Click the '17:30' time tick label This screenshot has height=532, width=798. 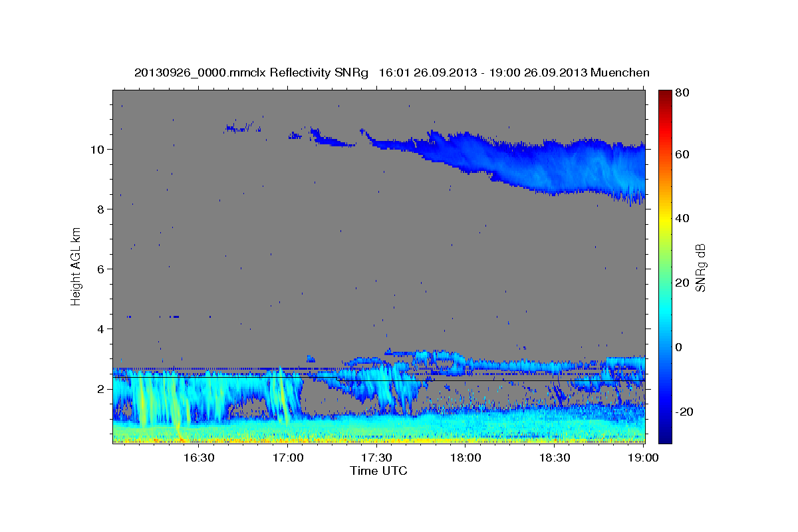pos(376,458)
